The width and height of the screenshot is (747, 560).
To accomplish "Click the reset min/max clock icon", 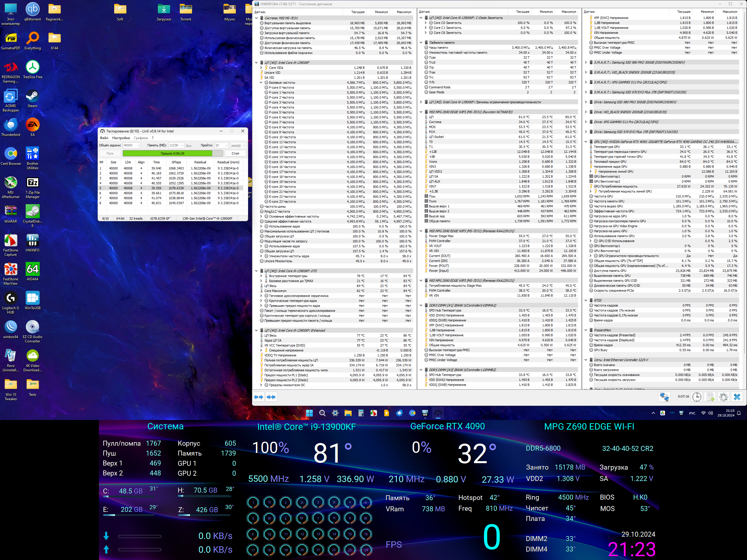I will pos(697,397).
